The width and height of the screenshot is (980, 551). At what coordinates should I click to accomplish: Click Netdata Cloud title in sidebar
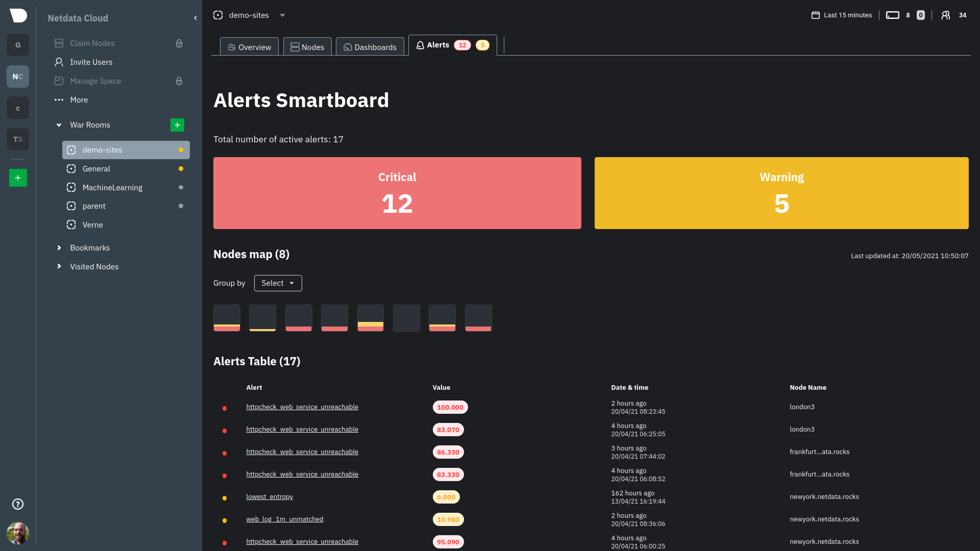(78, 18)
